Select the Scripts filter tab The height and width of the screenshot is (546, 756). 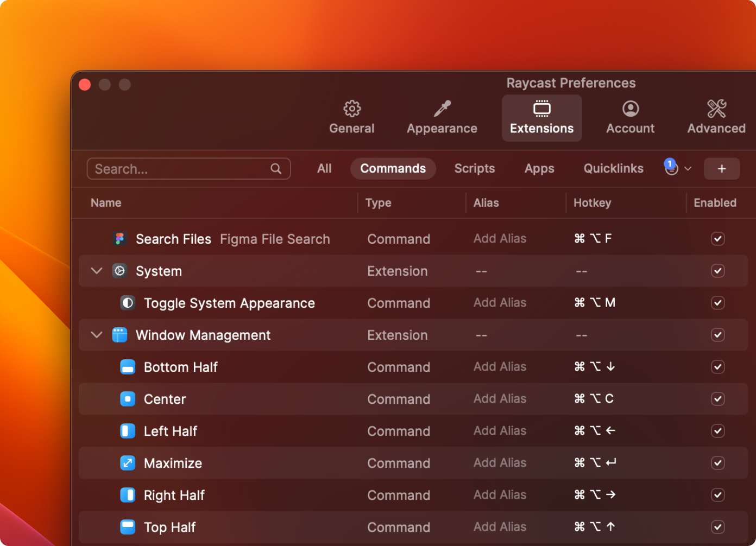click(474, 169)
